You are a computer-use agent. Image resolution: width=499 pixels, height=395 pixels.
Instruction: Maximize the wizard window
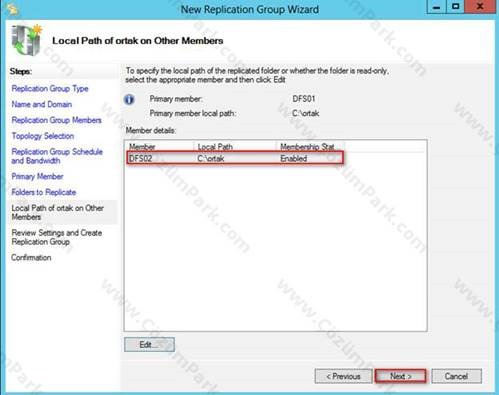click(455, 7)
